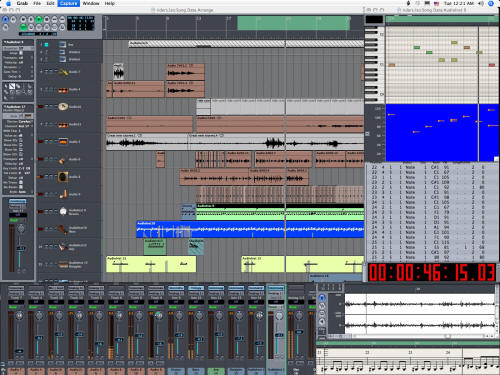Select the small teal region in the Arrange
500x375 pixels.
tap(196, 247)
